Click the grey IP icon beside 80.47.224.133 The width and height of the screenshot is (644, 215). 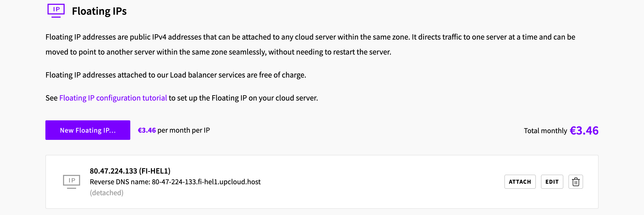pos(72,182)
